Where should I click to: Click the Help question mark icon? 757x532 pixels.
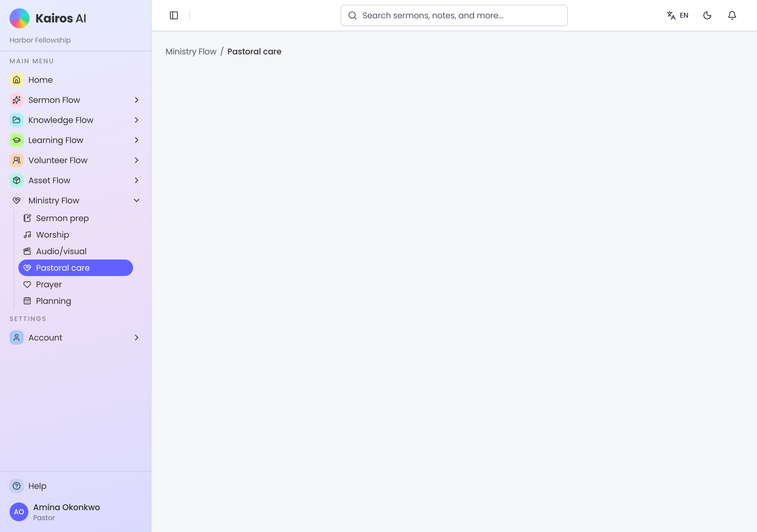17,486
